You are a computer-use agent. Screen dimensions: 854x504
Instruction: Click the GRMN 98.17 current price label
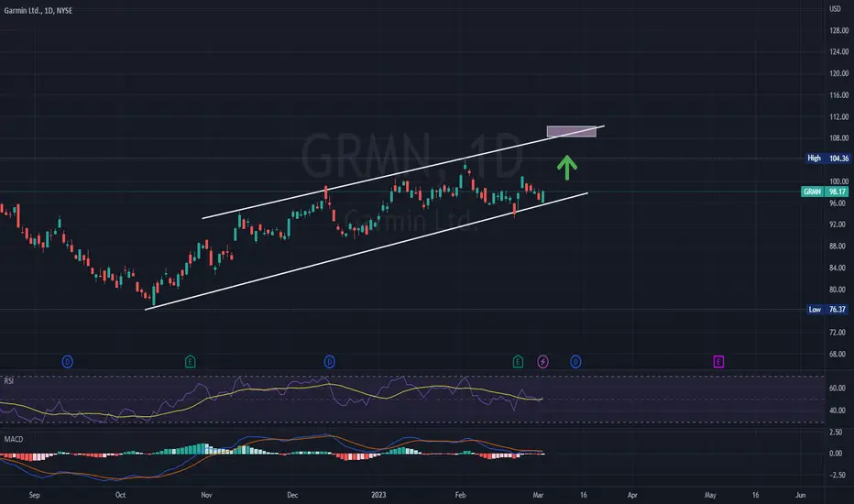tap(825, 192)
